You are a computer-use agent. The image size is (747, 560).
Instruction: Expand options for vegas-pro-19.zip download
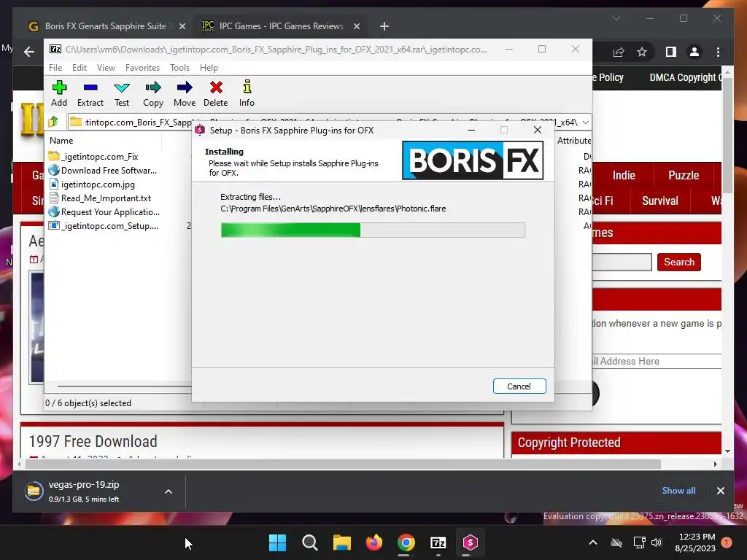[x=169, y=491]
